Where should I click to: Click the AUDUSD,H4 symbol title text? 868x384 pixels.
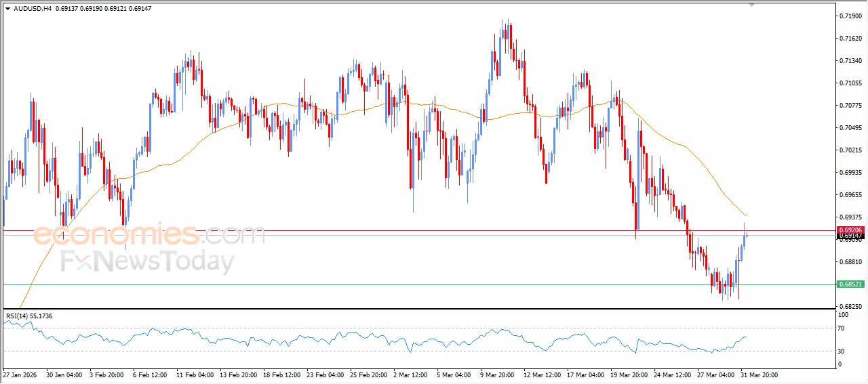tap(33, 9)
